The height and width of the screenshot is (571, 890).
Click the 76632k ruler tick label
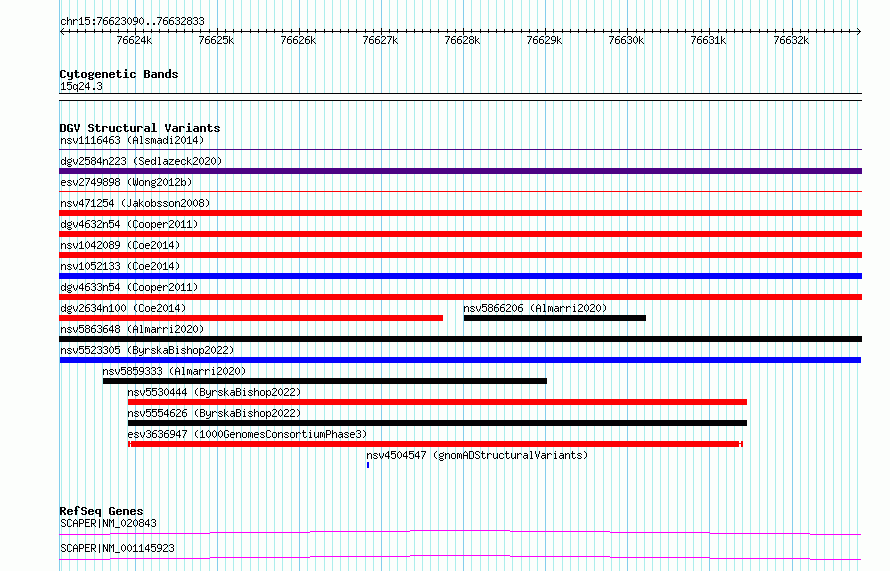(x=791, y=40)
